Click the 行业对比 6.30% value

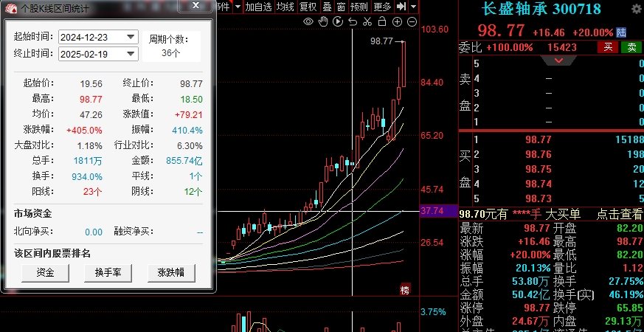point(190,146)
